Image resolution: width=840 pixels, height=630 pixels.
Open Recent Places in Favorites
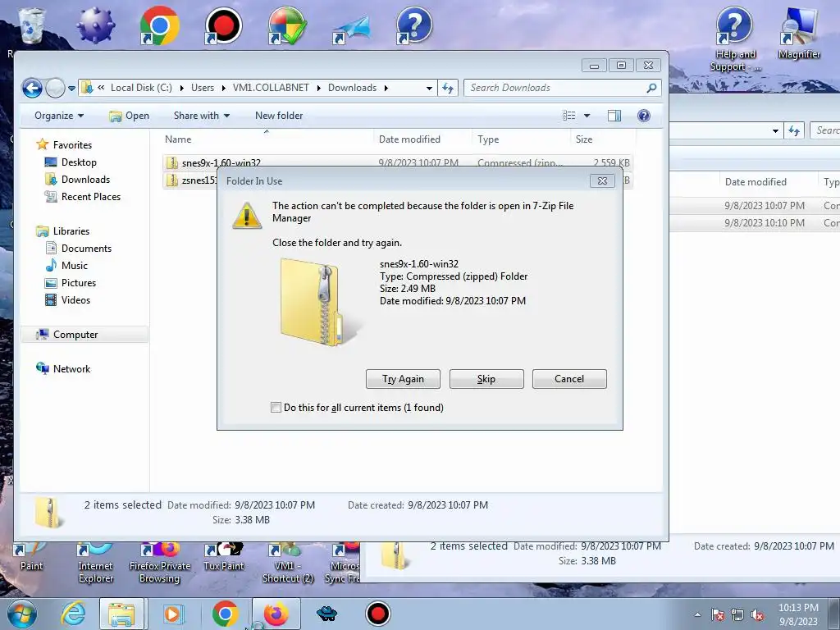click(90, 197)
